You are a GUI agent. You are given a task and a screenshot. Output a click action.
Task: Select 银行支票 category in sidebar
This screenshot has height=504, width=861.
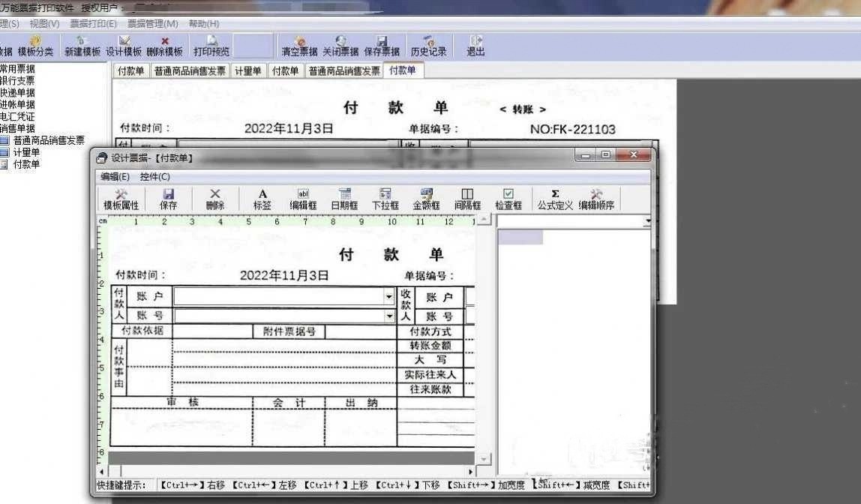[17, 81]
